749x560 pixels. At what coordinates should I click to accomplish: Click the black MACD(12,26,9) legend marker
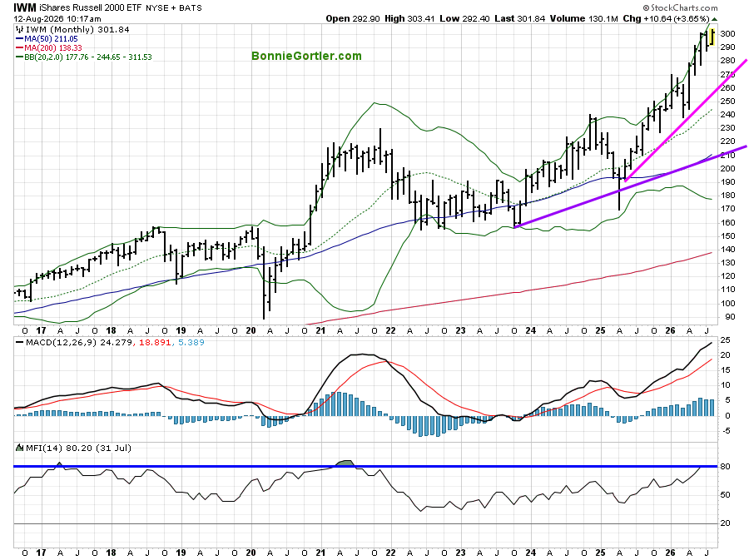point(20,342)
